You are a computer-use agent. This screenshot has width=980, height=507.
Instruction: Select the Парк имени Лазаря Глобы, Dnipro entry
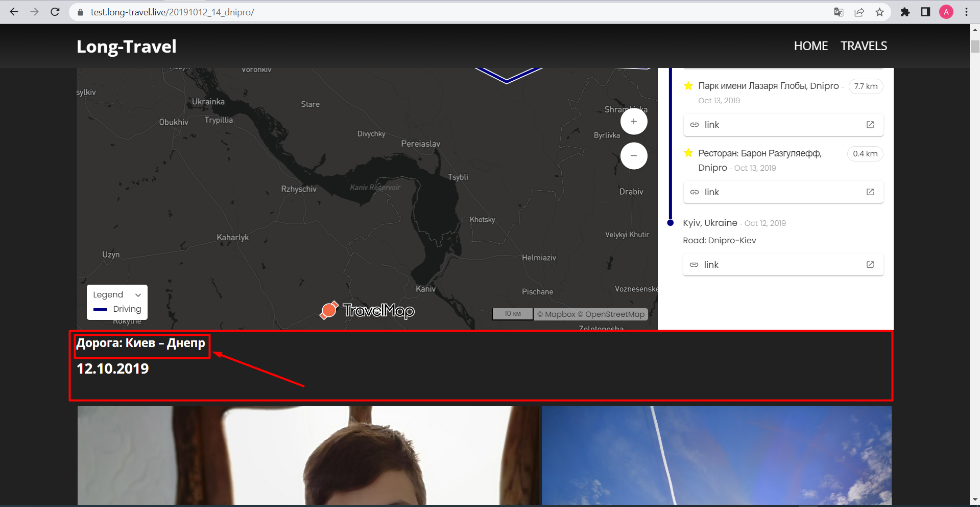[x=769, y=86]
